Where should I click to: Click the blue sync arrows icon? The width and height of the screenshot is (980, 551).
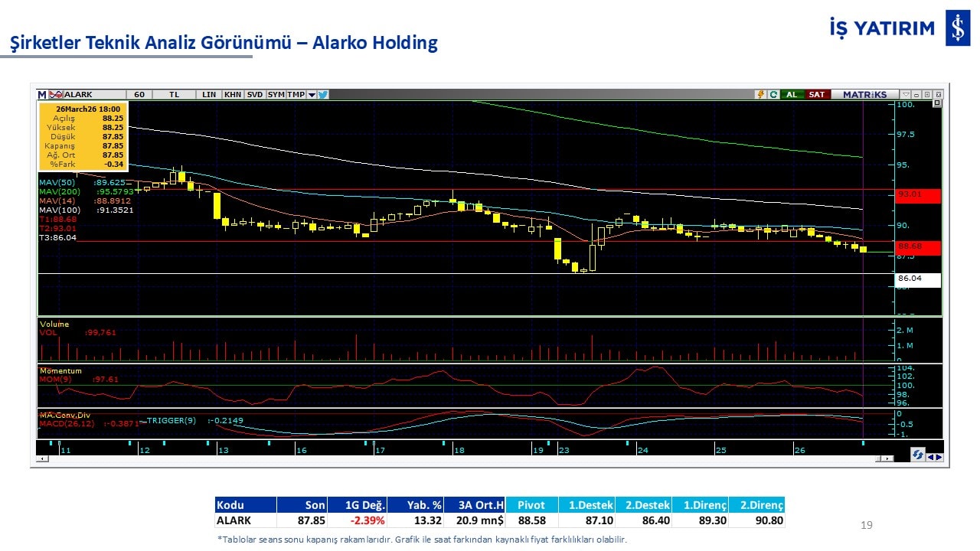[916, 455]
